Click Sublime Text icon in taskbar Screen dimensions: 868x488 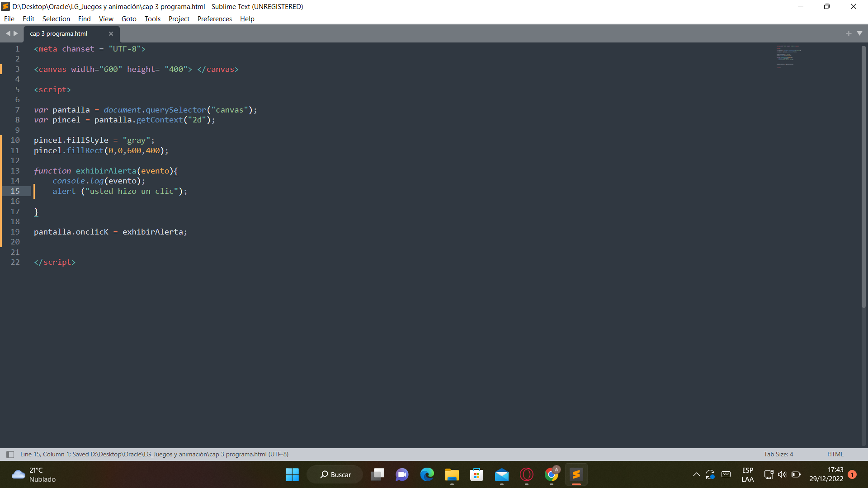[576, 474]
